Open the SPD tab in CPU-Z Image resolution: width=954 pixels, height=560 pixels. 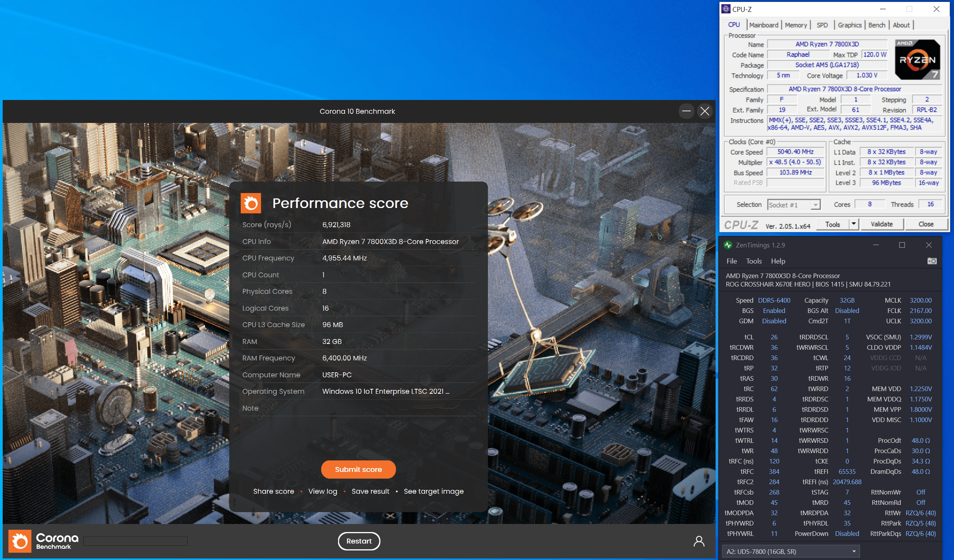click(822, 25)
